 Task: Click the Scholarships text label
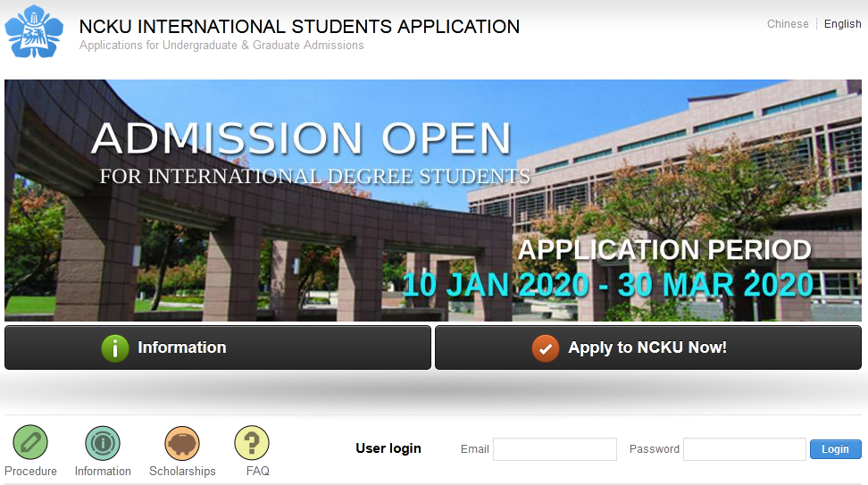[x=182, y=472]
